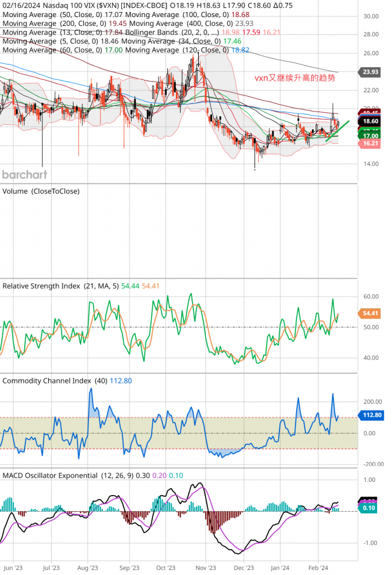
Task: Select the Moving Average (5, Close, 0) legend label
Action: click(50, 41)
